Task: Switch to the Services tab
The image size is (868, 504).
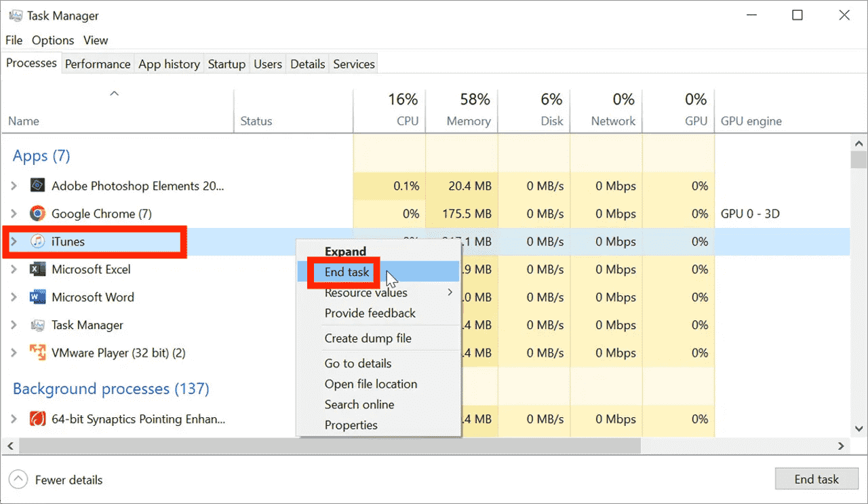Action: pyautogui.click(x=354, y=64)
